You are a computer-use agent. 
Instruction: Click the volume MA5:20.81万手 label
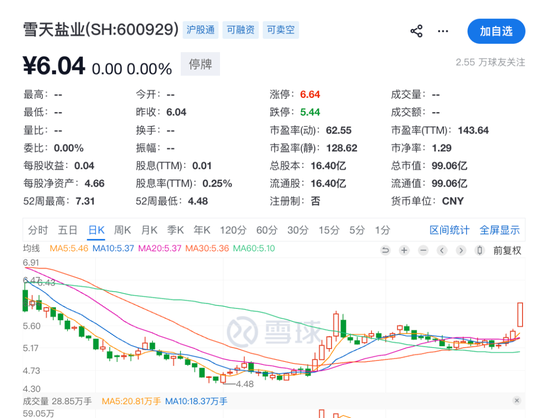[131, 401]
